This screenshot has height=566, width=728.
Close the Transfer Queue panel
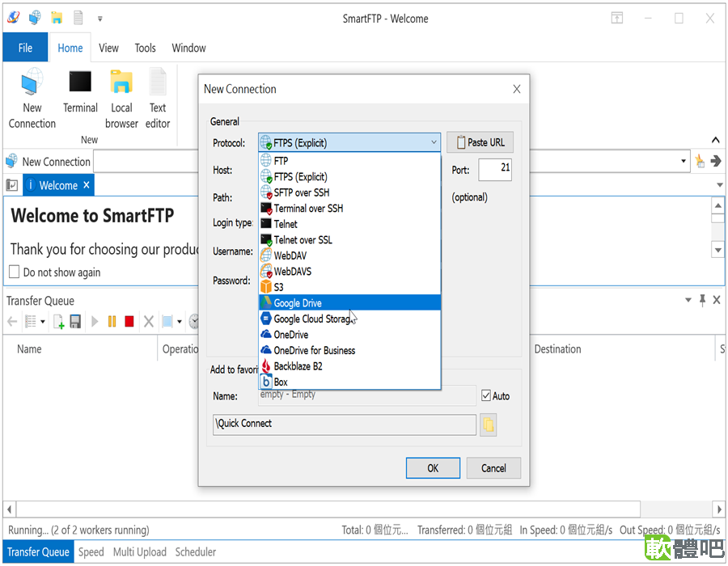(x=717, y=300)
